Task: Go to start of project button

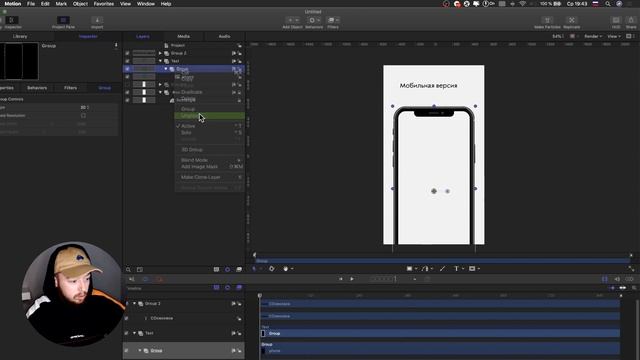Action: pos(341,279)
